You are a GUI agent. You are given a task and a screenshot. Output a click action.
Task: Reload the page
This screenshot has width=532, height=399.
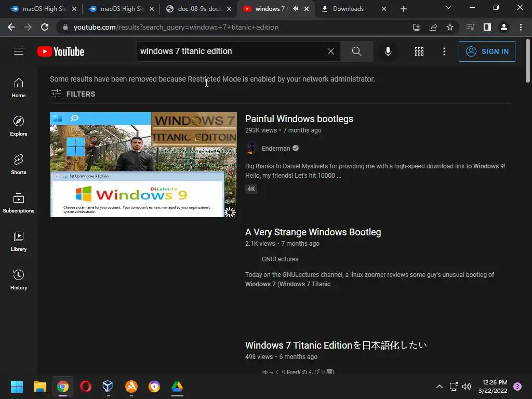45,27
